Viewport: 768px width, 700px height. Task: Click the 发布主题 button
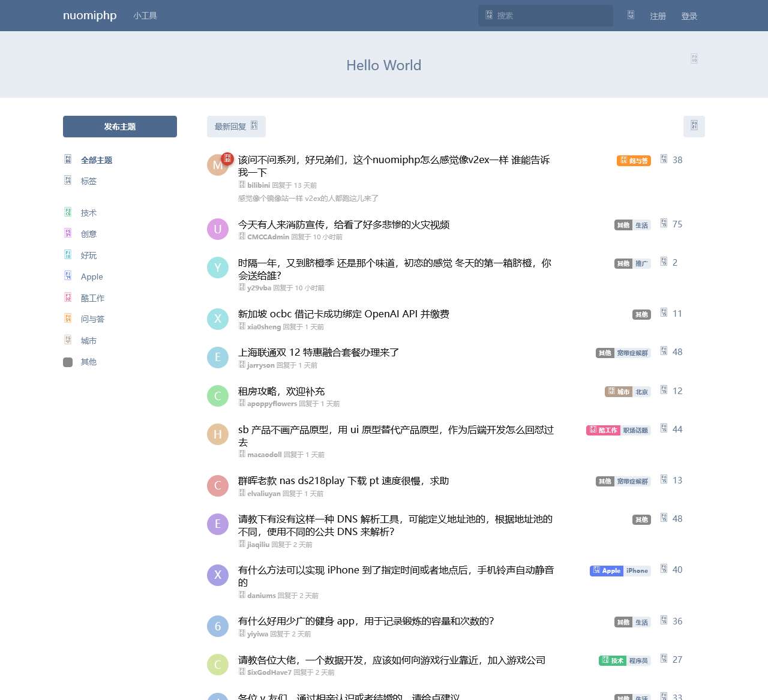pyautogui.click(x=120, y=127)
